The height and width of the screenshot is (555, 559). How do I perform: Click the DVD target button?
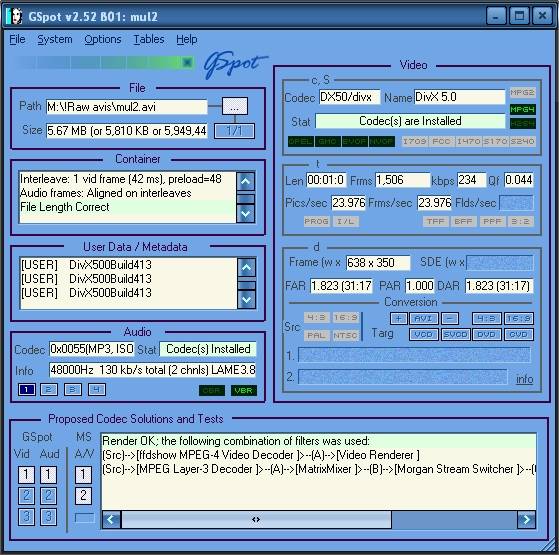(x=487, y=335)
